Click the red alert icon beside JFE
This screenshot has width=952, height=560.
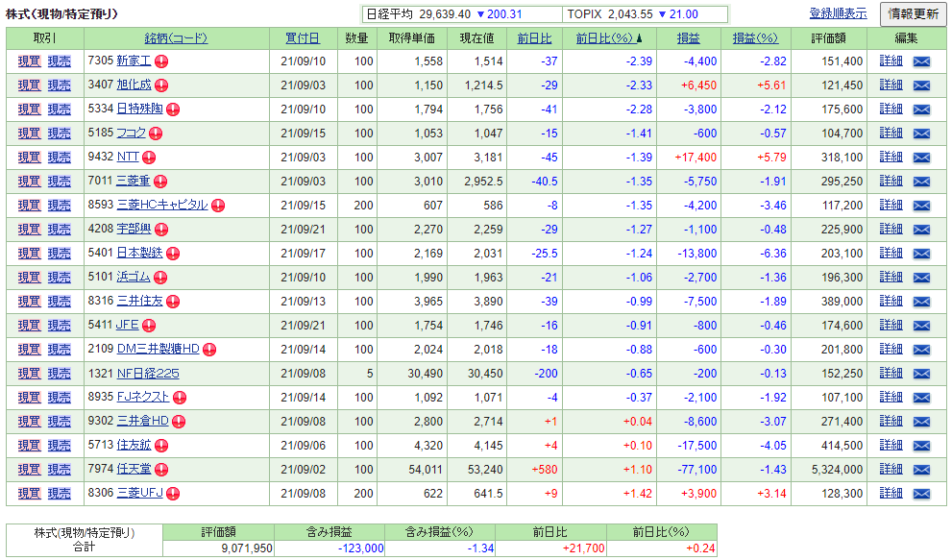tap(149, 326)
